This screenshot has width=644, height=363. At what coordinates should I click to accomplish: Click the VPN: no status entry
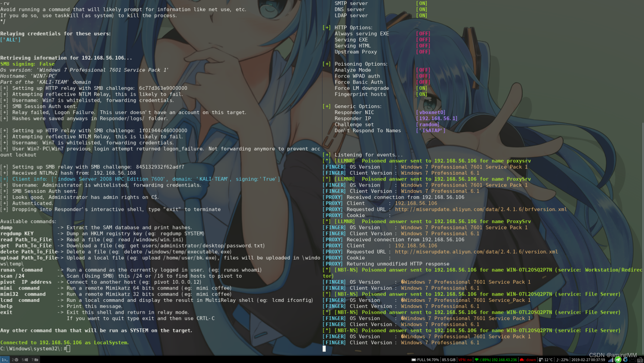point(465,360)
